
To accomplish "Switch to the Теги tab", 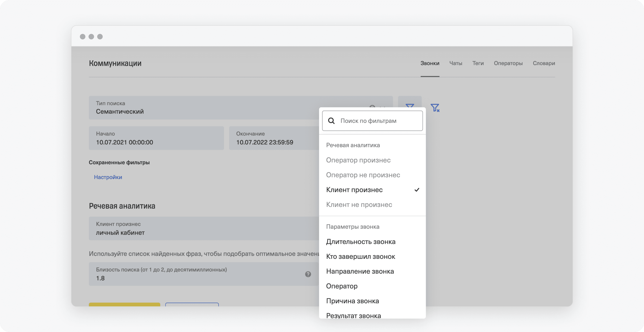I will click(x=478, y=63).
